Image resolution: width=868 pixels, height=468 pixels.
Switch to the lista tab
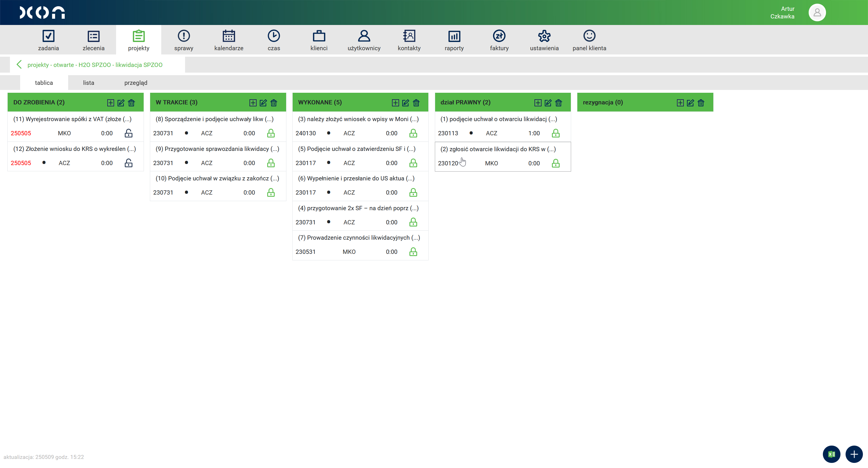[x=89, y=83]
